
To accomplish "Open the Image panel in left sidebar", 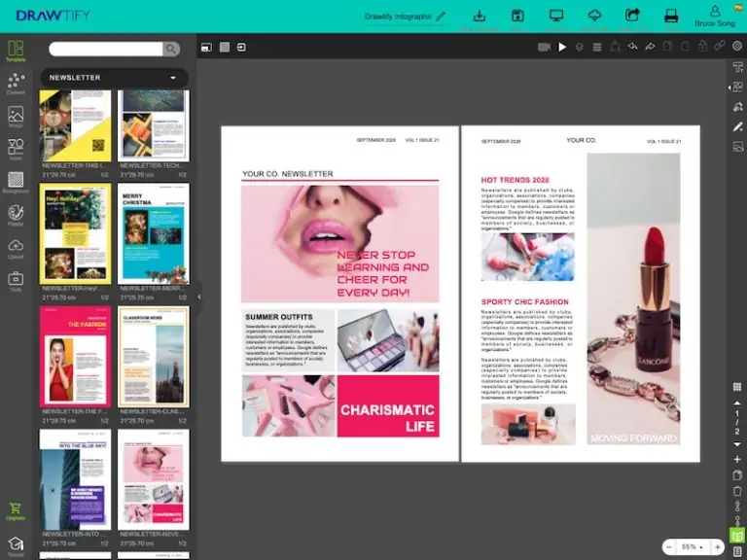I will click(16, 117).
